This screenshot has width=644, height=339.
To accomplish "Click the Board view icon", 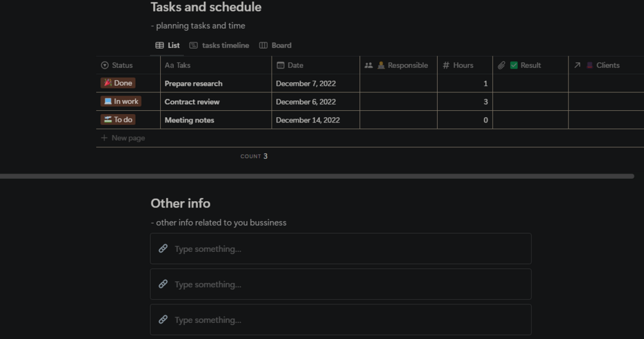I will click(263, 45).
